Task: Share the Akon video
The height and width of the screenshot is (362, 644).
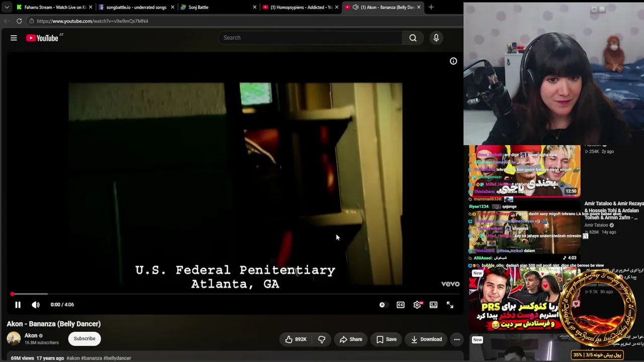Action: (x=351, y=339)
